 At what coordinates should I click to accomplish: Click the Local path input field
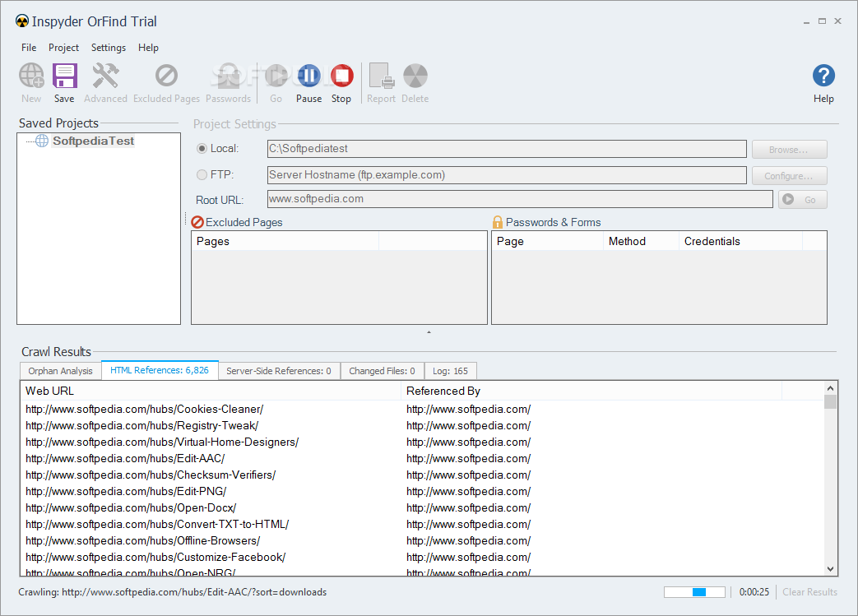(507, 149)
